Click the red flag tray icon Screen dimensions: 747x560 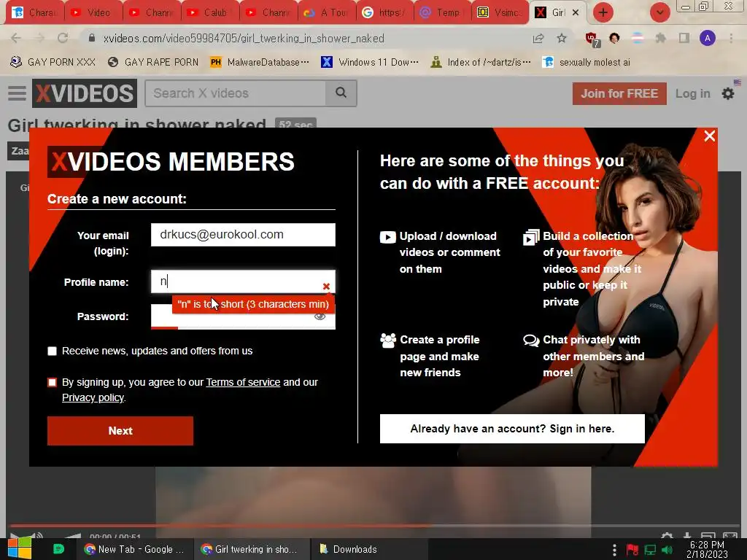click(632, 551)
